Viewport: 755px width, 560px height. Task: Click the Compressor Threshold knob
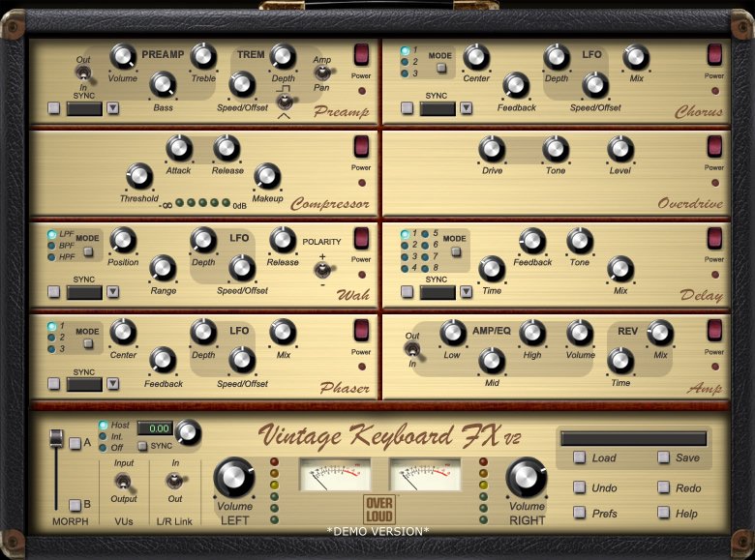coord(139,176)
